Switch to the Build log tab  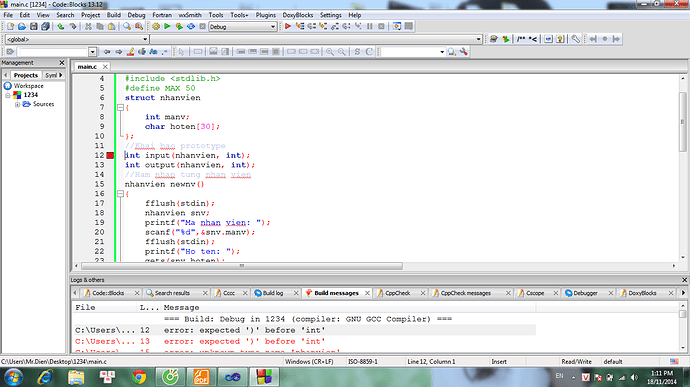[x=273, y=293]
